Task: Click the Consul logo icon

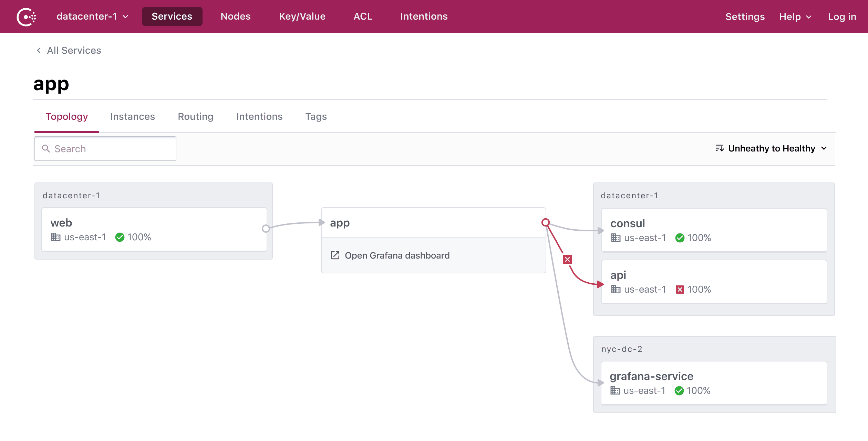Action: click(x=26, y=17)
